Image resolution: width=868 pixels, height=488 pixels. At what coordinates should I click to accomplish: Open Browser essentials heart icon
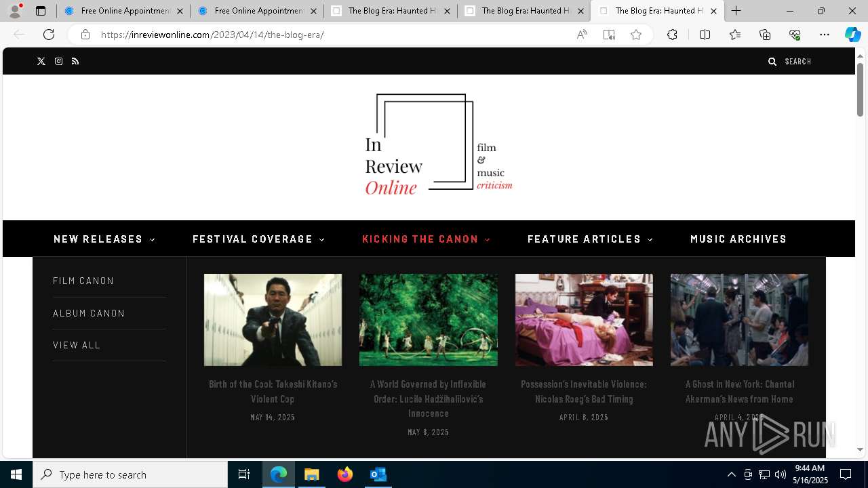click(795, 35)
